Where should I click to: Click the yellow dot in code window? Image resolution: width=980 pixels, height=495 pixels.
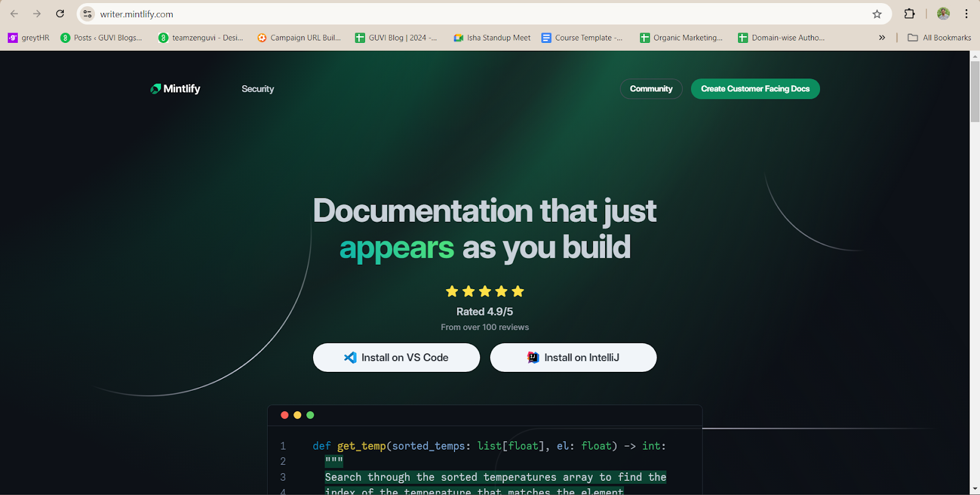pos(297,415)
